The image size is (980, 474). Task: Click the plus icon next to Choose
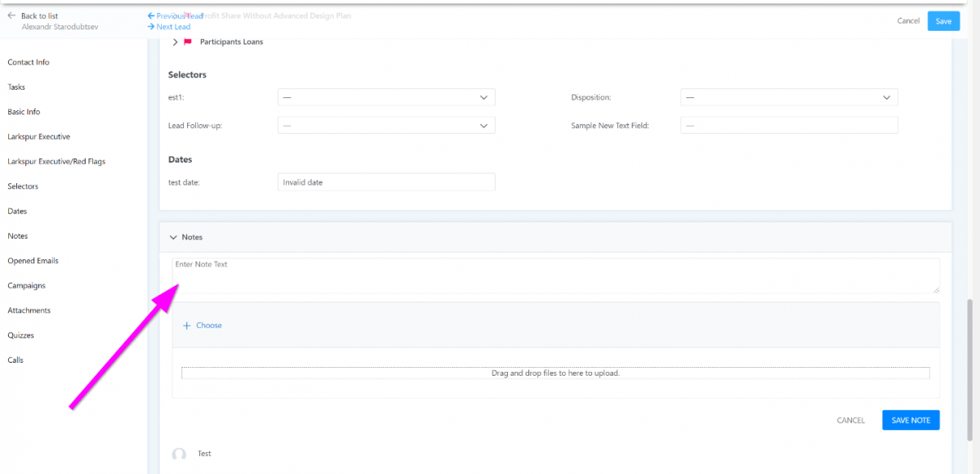click(187, 325)
